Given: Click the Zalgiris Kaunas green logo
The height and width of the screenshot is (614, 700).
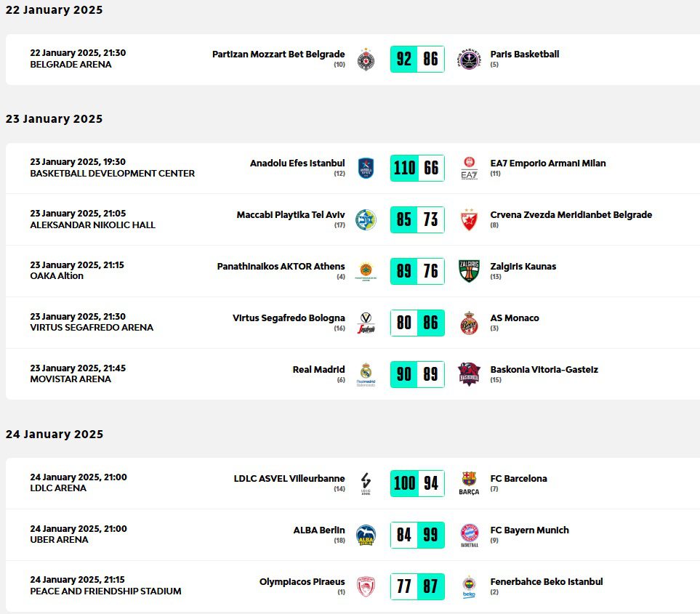Looking at the screenshot, I should (470, 271).
